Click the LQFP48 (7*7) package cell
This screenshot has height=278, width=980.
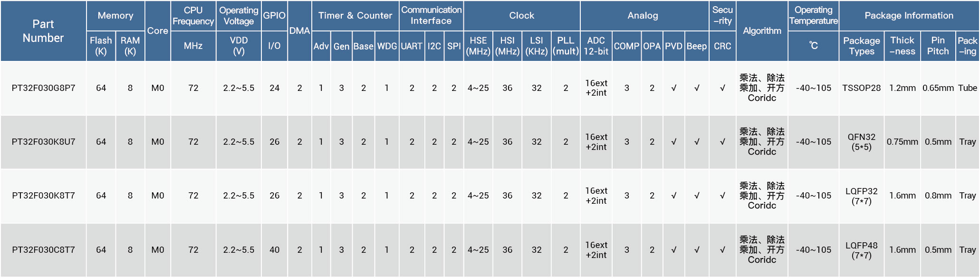coord(861,250)
